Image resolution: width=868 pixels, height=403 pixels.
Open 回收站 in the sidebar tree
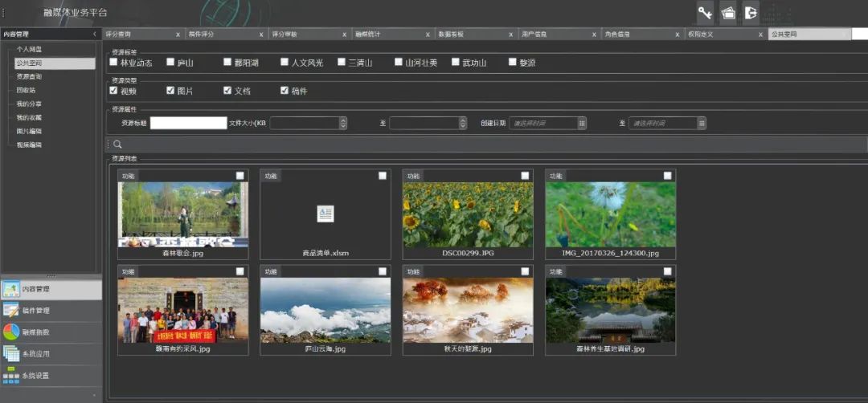point(27,90)
